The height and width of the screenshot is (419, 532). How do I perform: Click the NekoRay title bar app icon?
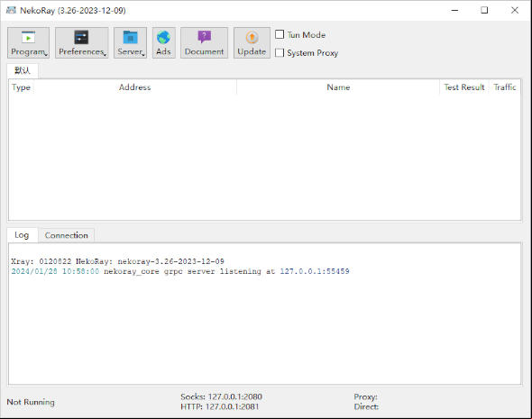point(11,10)
